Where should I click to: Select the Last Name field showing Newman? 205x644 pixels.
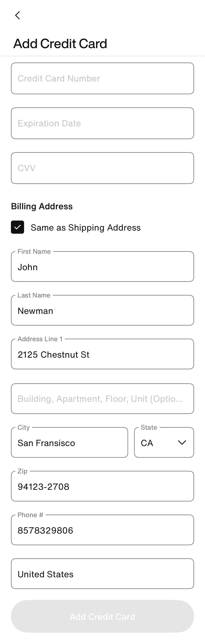tap(102, 310)
